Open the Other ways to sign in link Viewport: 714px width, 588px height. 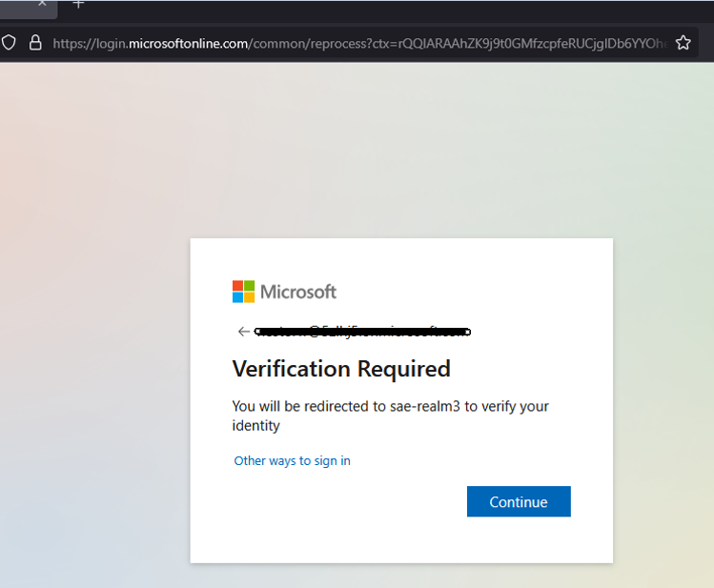tap(292, 460)
